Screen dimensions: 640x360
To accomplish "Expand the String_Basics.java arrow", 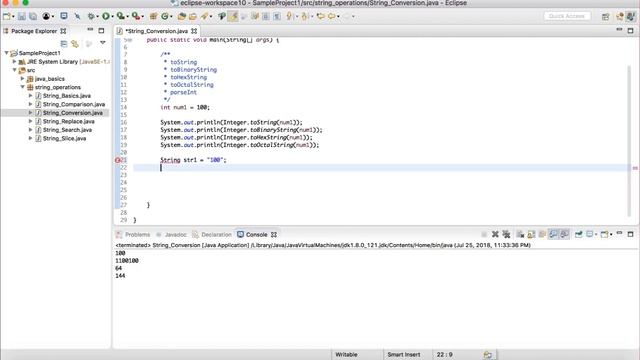I will tap(31, 96).
